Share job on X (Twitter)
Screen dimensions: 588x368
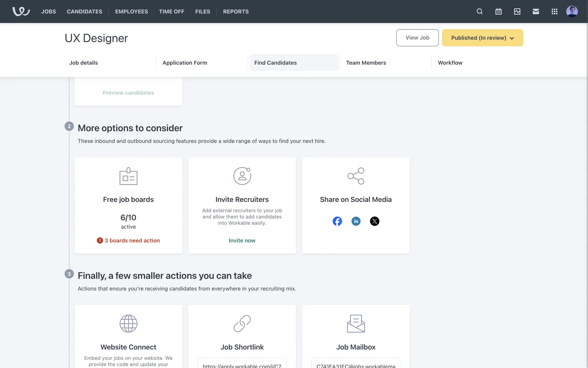375,221
